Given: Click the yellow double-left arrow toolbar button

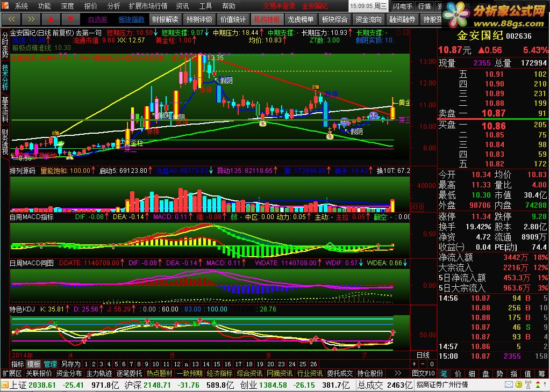Looking at the screenshot, I should 11,20.
